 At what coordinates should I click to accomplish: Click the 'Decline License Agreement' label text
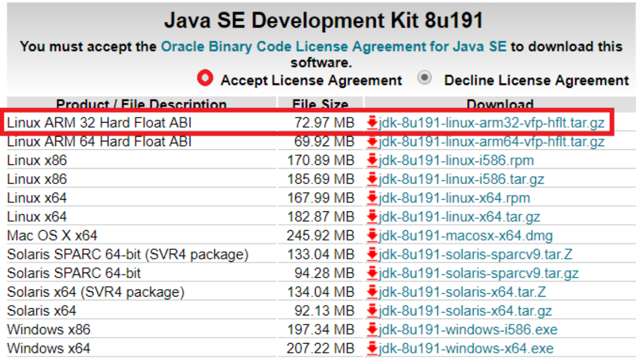point(536,80)
